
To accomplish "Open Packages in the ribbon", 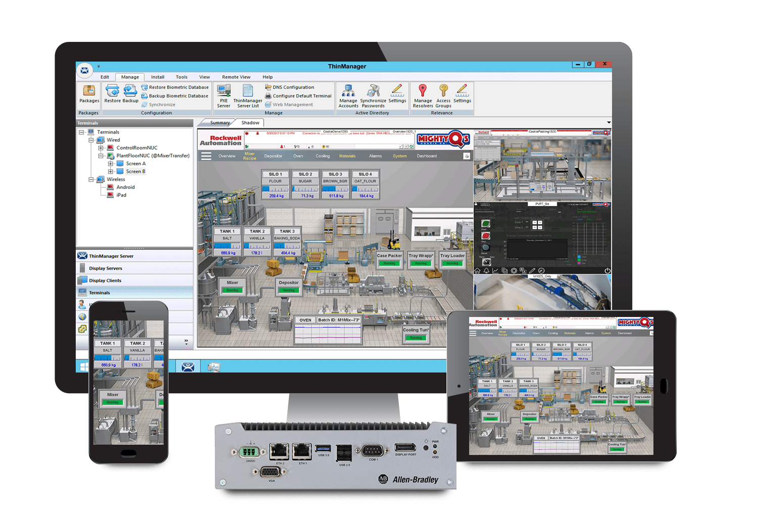I will click(89, 94).
